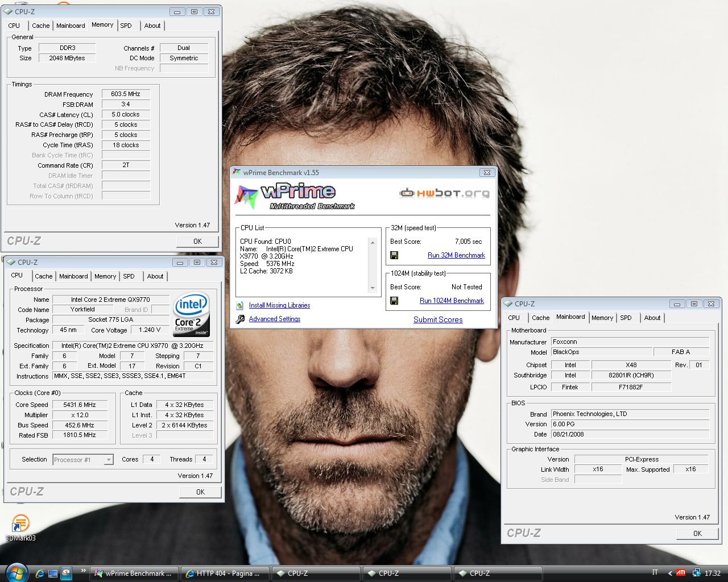The width and height of the screenshot is (728, 582).
Task: Run the 1024M Benchmark
Action: tap(452, 301)
